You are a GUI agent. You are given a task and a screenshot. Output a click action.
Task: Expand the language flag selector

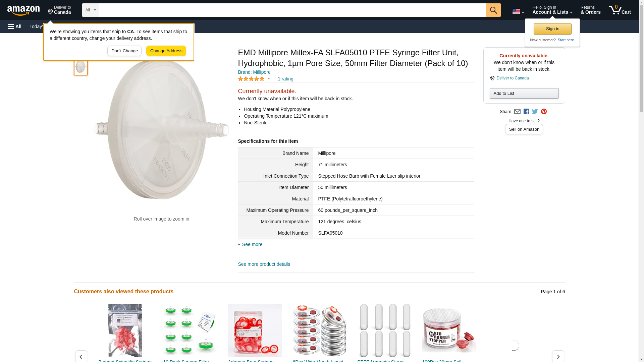pyautogui.click(x=518, y=11)
